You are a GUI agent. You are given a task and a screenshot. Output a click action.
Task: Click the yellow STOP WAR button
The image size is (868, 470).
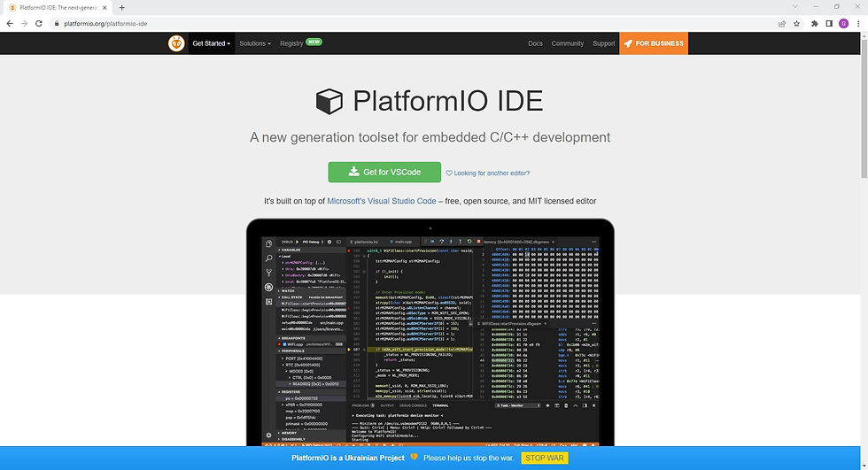coord(545,458)
